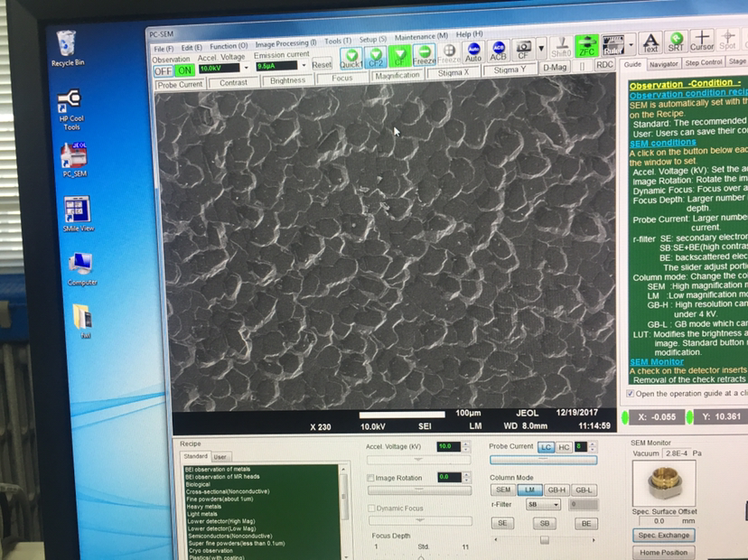Open the Image Processing menu

point(285,43)
